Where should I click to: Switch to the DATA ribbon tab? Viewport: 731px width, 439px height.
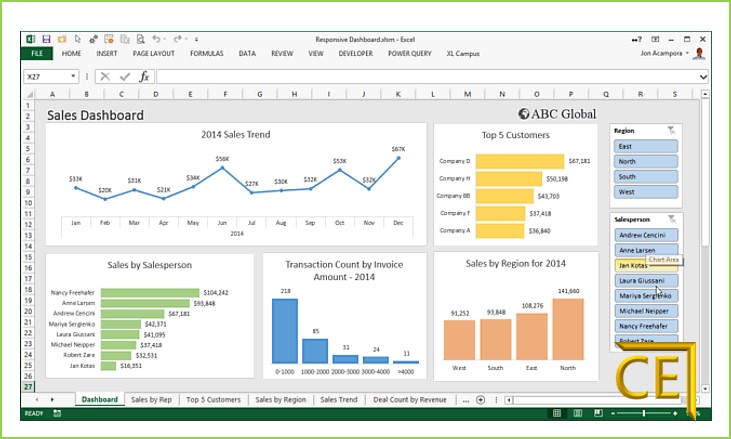click(247, 53)
